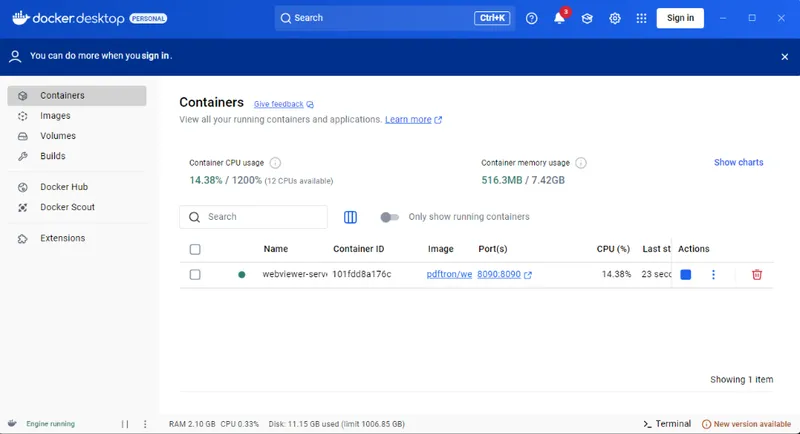Click the Docker Desktop whale logo

tap(20, 18)
